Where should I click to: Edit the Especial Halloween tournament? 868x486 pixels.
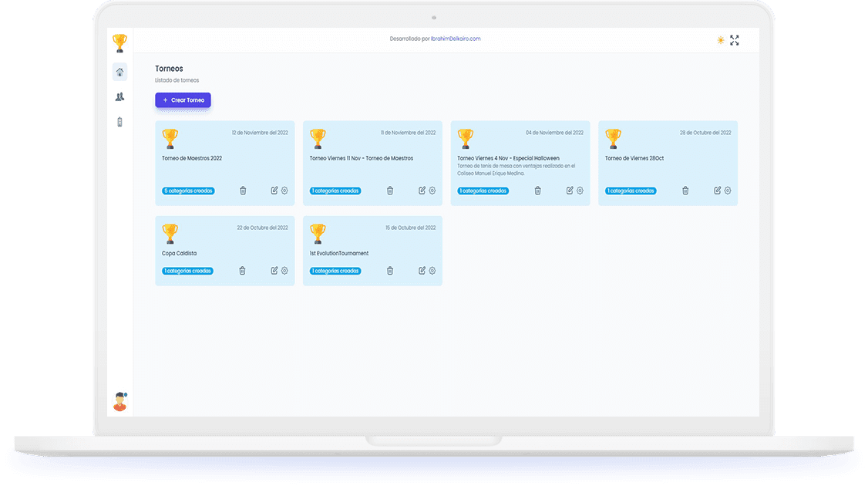pos(570,191)
